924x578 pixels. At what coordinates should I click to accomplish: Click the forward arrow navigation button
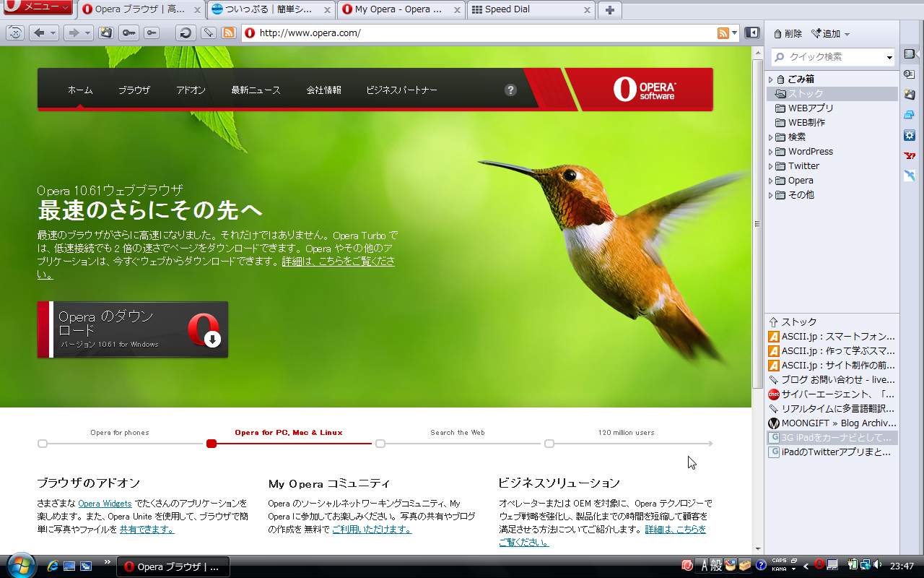pos(74,33)
